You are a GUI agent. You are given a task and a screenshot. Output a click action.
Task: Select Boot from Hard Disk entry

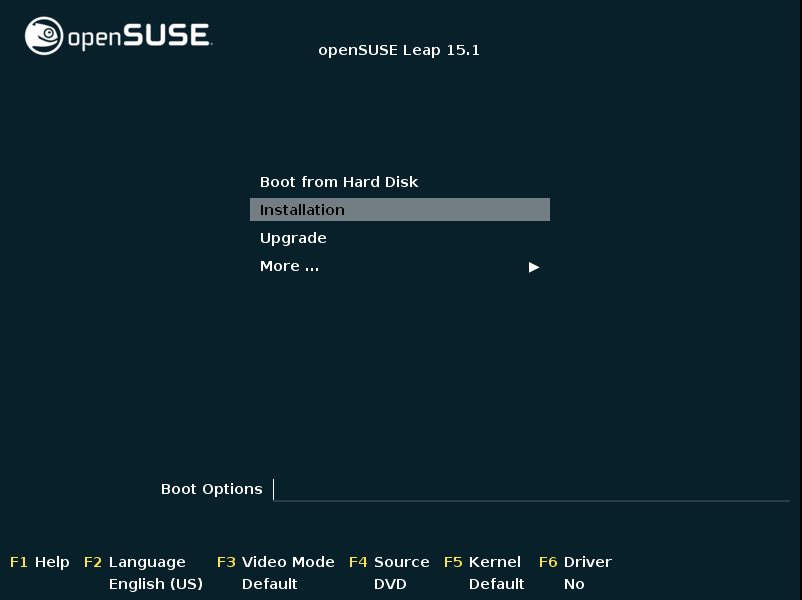tap(339, 182)
